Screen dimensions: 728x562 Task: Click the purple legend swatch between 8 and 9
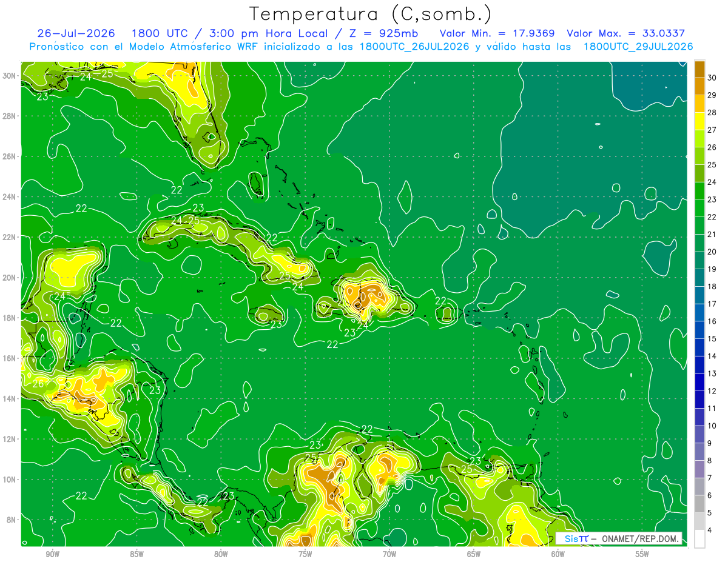pyautogui.click(x=699, y=452)
